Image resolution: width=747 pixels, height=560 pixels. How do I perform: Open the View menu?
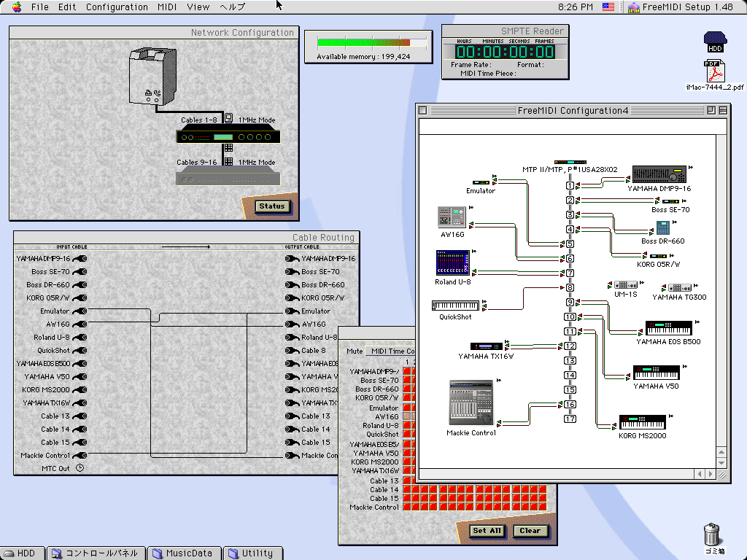(198, 7)
